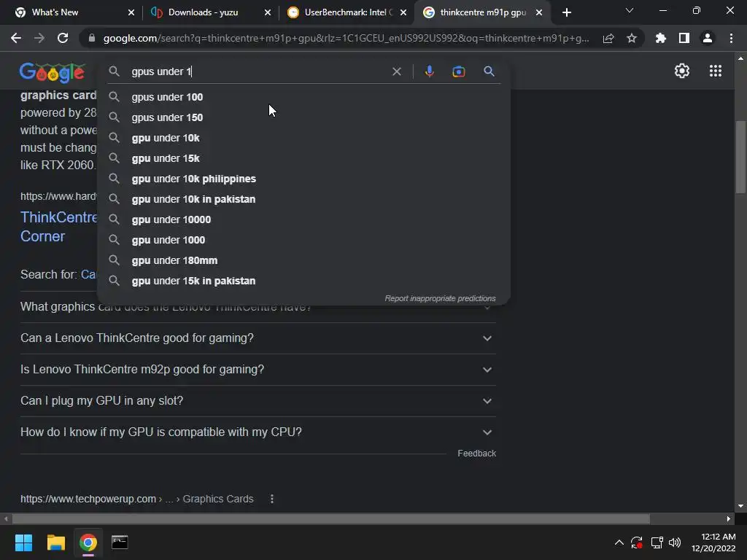
Task: Open File Explorer from taskbar
Action: (x=55, y=542)
